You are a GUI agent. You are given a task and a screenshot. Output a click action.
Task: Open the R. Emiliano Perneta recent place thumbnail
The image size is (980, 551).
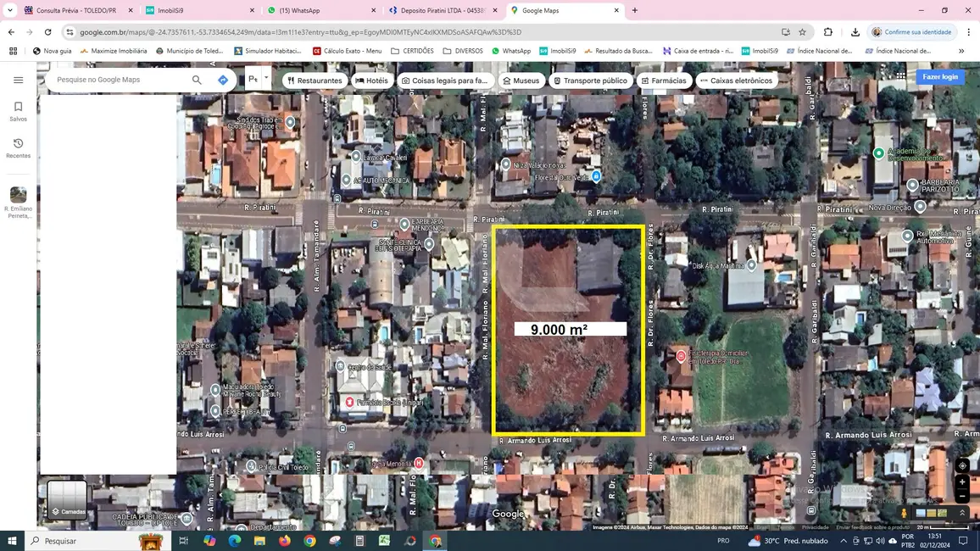pyautogui.click(x=18, y=195)
